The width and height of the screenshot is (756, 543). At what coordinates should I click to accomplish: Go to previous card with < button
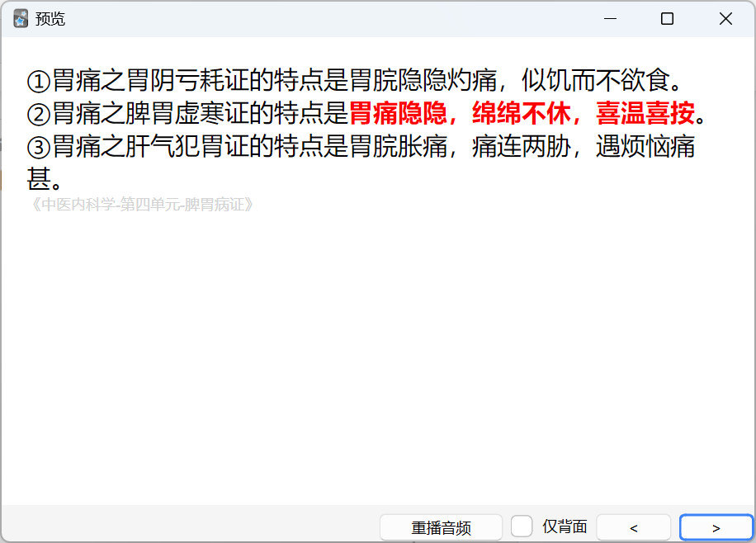pos(634,527)
